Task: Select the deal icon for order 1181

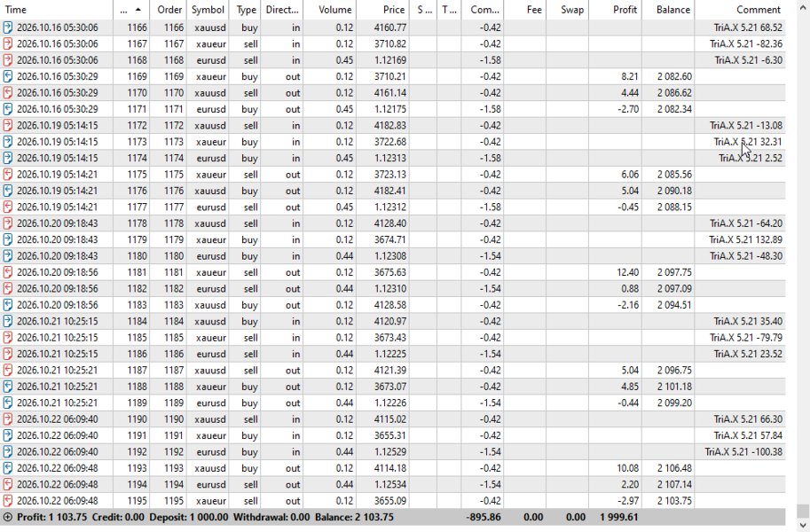Action: [x=7, y=272]
